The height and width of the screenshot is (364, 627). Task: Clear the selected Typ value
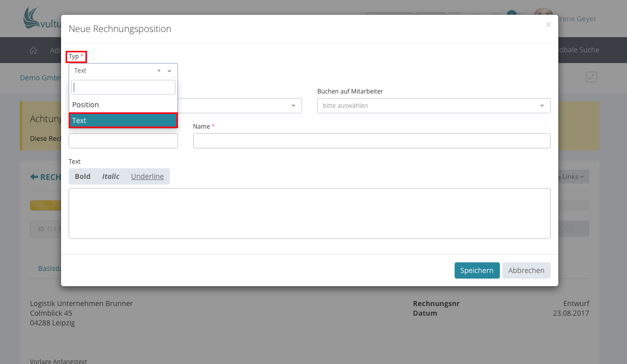[x=159, y=71]
